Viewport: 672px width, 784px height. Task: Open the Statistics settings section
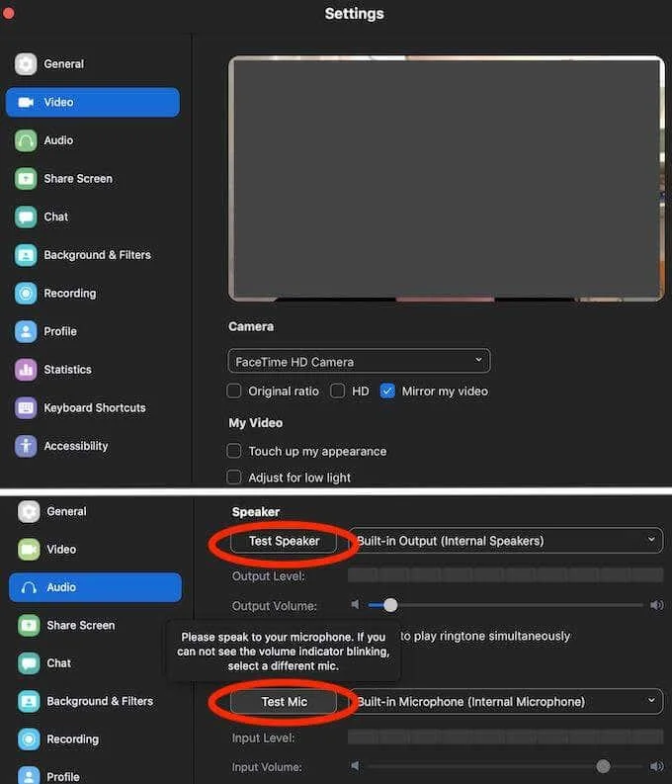click(x=53, y=370)
